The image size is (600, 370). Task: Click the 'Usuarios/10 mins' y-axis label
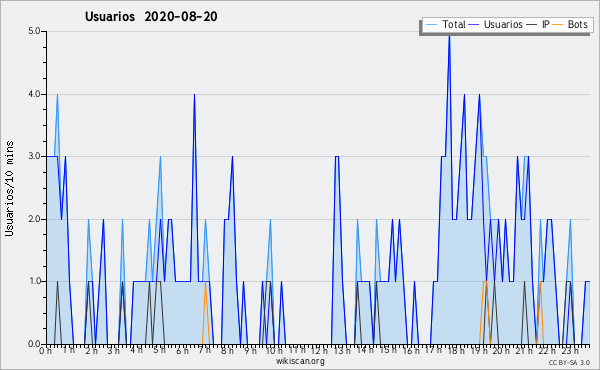coord(9,188)
